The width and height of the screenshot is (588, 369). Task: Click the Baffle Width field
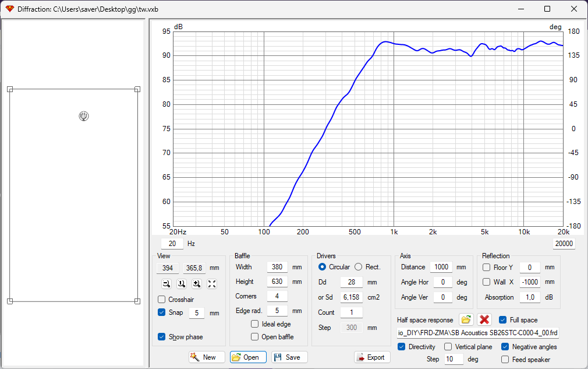(x=277, y=267)
